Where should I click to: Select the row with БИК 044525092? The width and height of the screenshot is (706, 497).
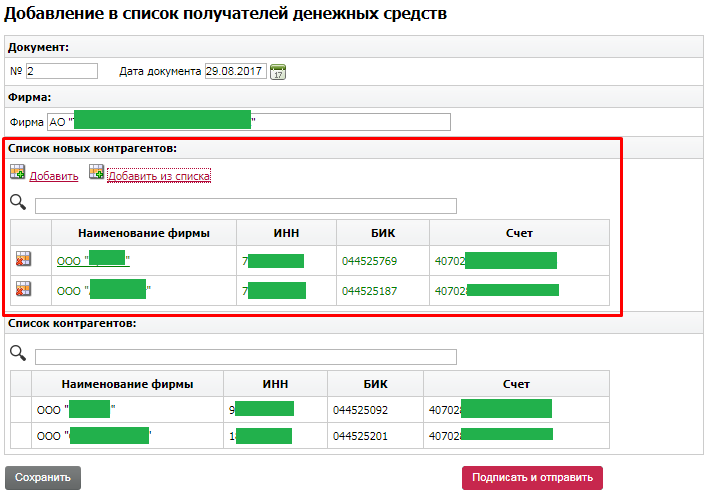click(362, 410)
